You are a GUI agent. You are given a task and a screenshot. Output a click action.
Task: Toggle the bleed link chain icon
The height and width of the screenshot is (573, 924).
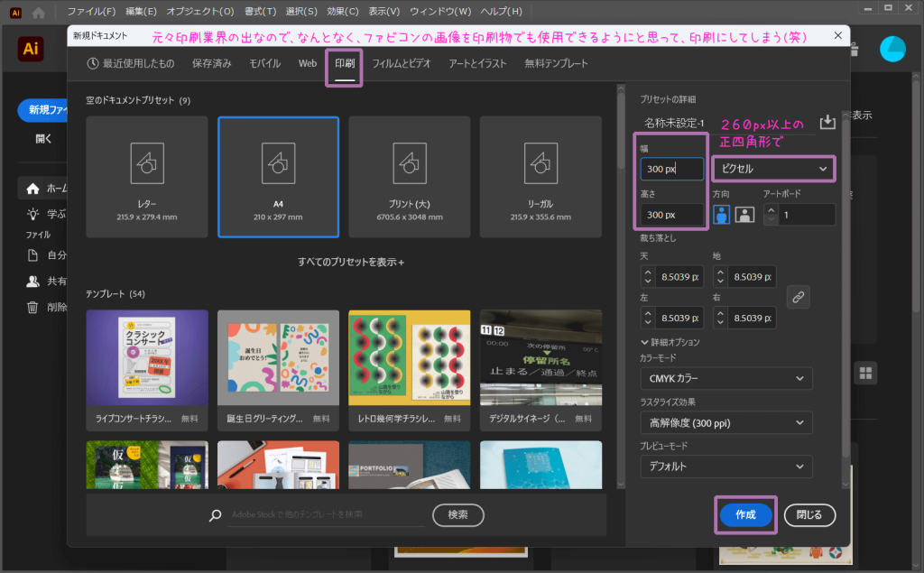798,297
